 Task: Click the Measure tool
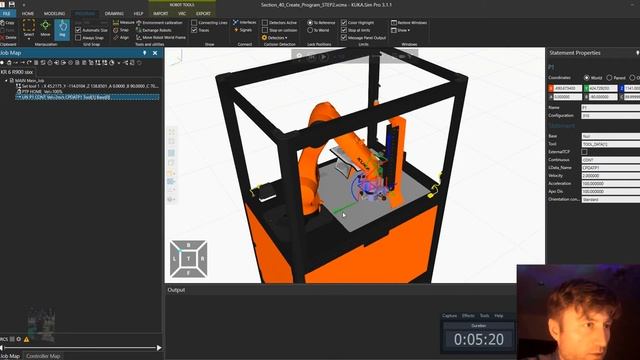tap(123, 22)
